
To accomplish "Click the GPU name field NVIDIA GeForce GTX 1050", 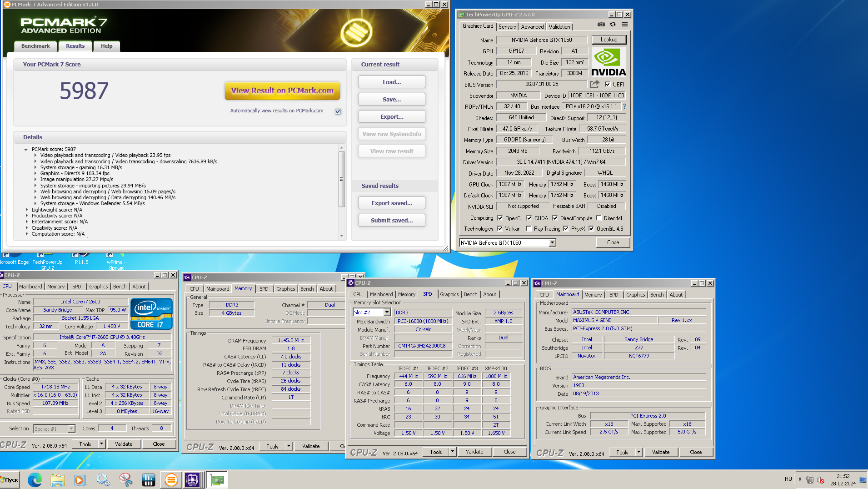I will 542,40.
